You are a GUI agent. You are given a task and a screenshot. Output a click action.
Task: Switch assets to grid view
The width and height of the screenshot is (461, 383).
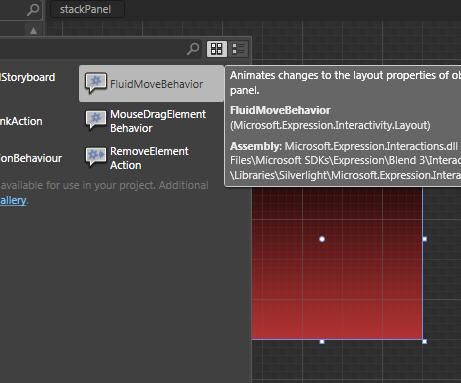pos(217,49)
